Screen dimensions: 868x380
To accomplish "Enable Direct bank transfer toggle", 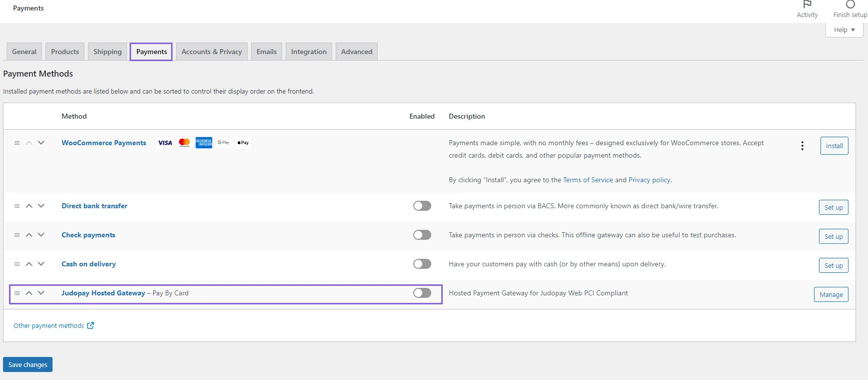I will [x=422, y=206].
